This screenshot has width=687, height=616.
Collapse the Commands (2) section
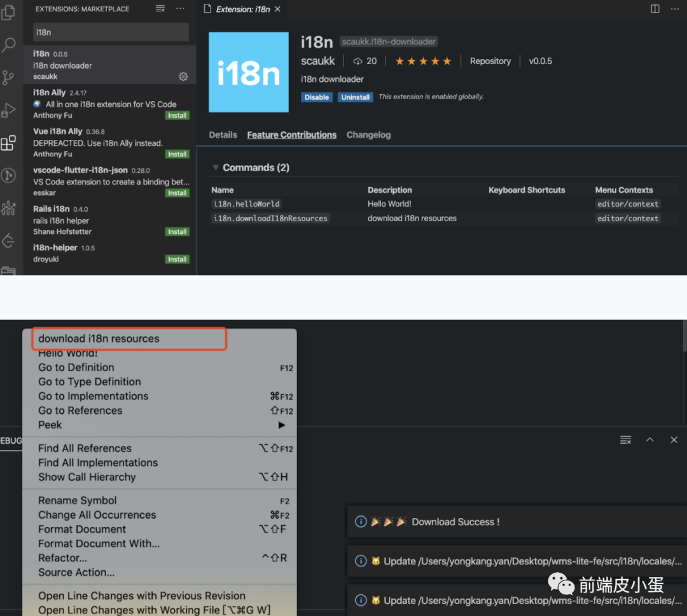(215, 168)
